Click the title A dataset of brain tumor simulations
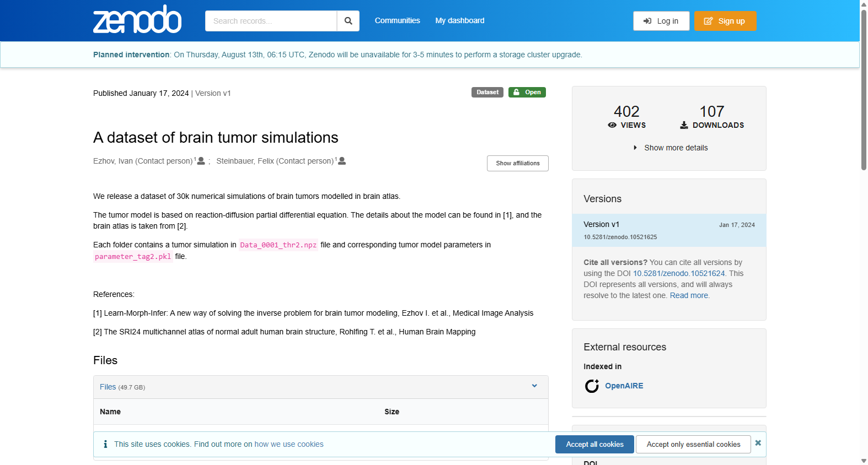This screenshot has width=868, height=465. (x=216, y=137)
